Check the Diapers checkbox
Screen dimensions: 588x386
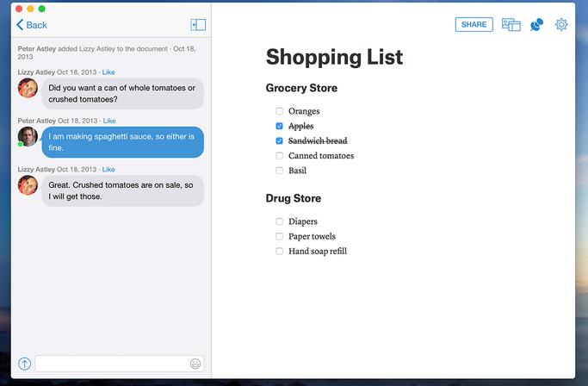coord(280,221)
